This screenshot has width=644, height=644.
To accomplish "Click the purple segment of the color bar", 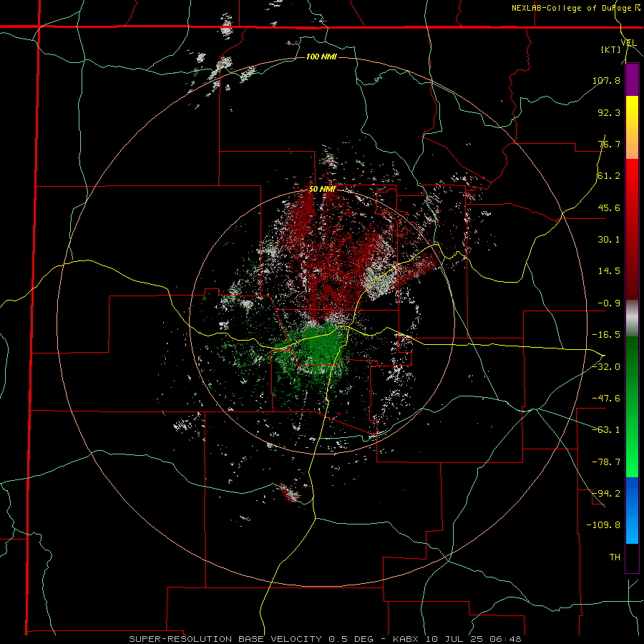I will (632, 80).
